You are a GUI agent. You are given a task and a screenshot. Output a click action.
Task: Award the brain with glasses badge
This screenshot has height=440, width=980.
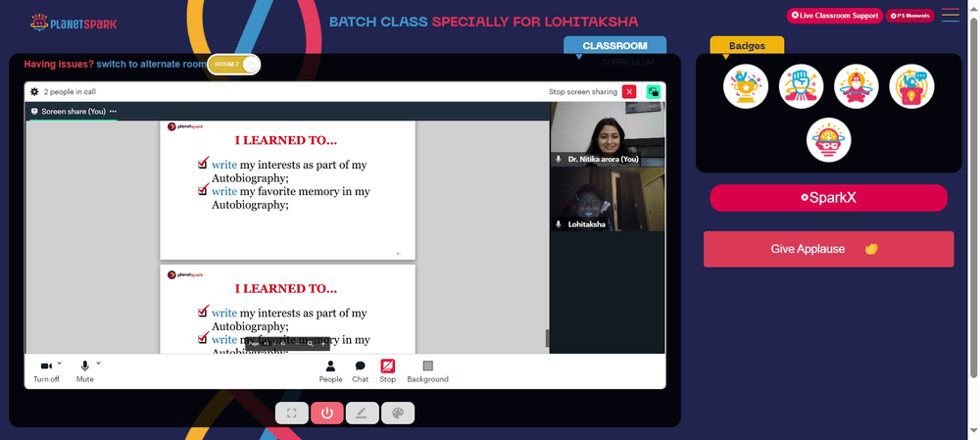[829, 140]
